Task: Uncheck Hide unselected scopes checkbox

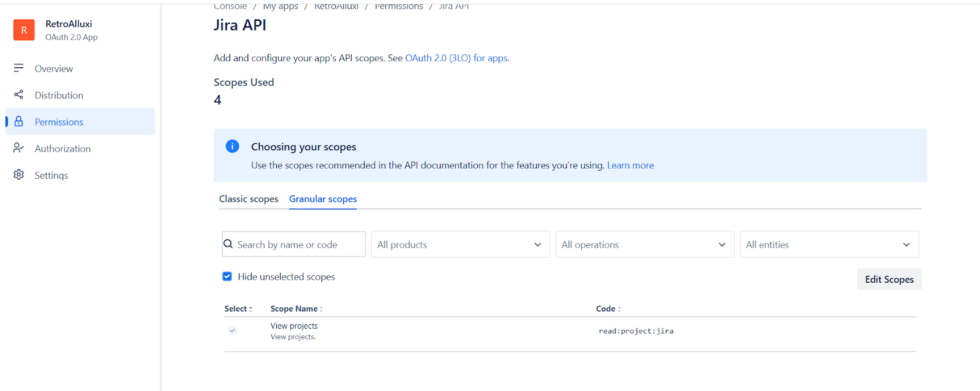Action: [x=227, y=277]
